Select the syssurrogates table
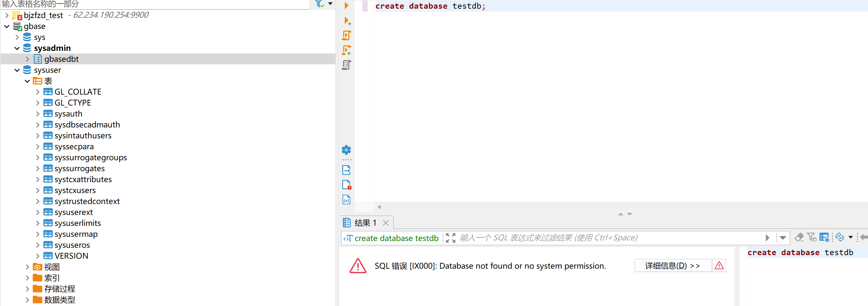The width and height of the screenshot is (868, 306). pos(79,168)
